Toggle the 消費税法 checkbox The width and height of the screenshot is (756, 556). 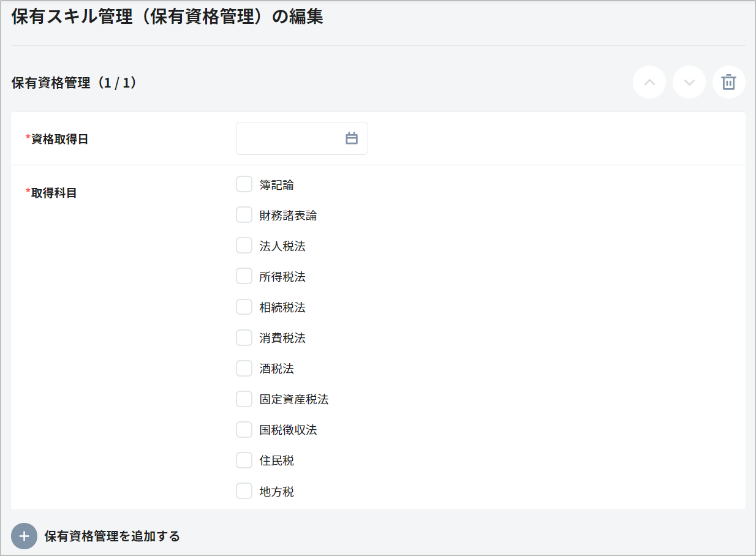(x=244, y=337)
